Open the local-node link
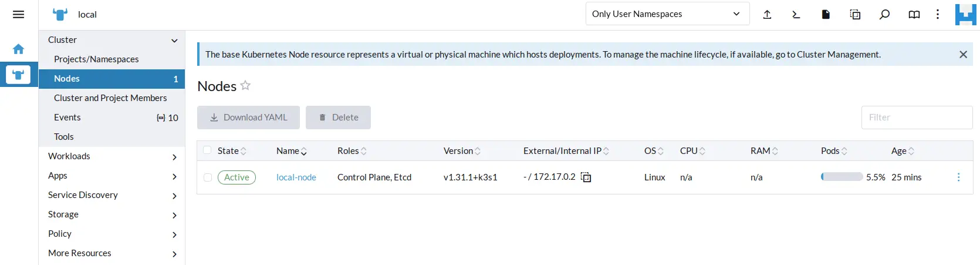The image size is (980, 265). (x=296, y=177)
